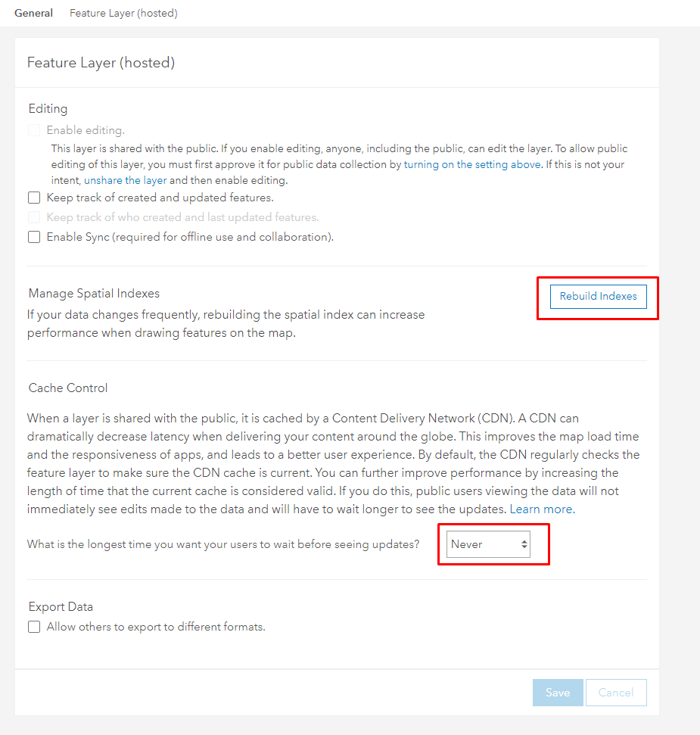Viewport: 700px width, 735px height.
Task: Cancel the settings changes
Action: 616,693
